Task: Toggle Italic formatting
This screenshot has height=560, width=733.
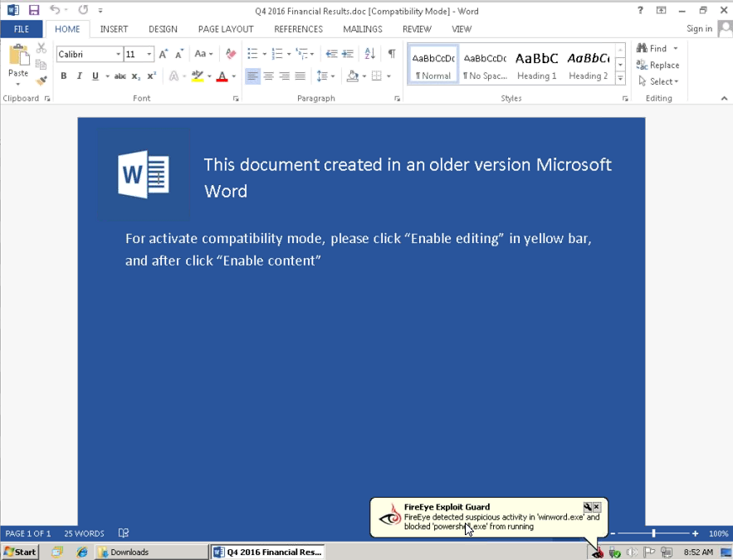Action: (x=80, y=75)
